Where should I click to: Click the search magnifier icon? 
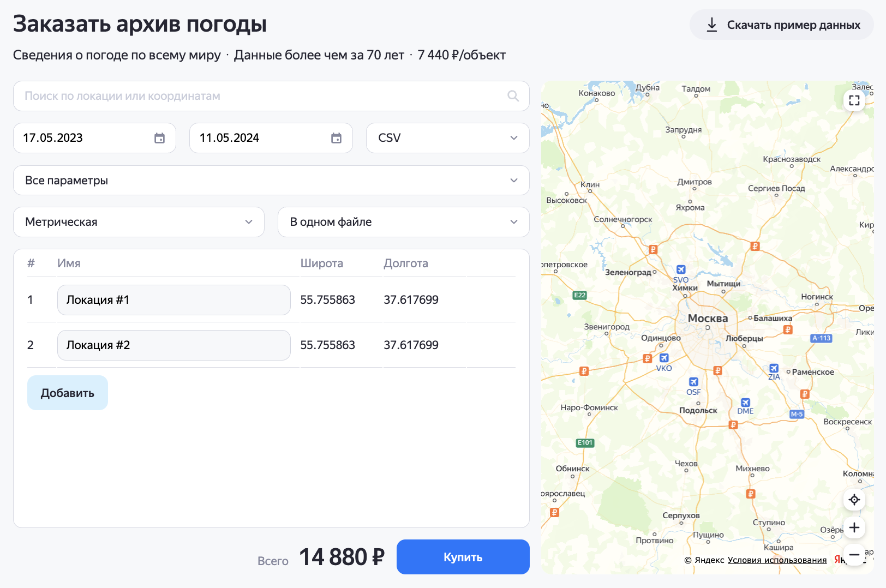click(513, 96)
